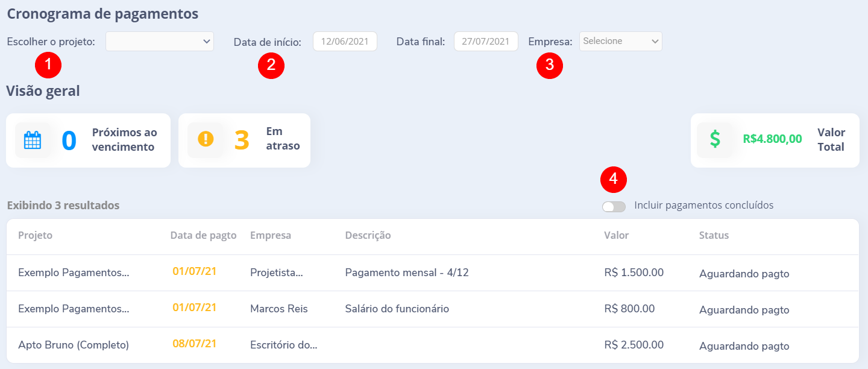This screenshot has height=369, width=868.
Task: Click the red numbered badge 4
Action: (613, 179)
